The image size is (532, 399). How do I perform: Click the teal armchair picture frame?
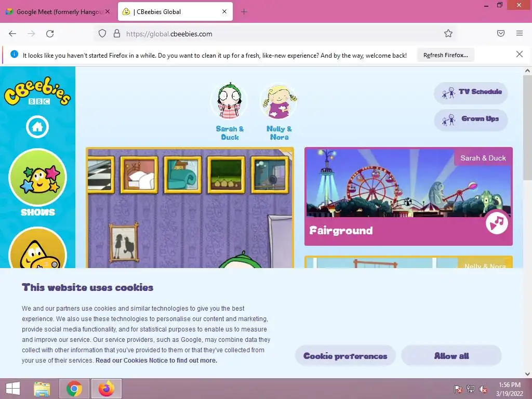[x=183, y=175]
